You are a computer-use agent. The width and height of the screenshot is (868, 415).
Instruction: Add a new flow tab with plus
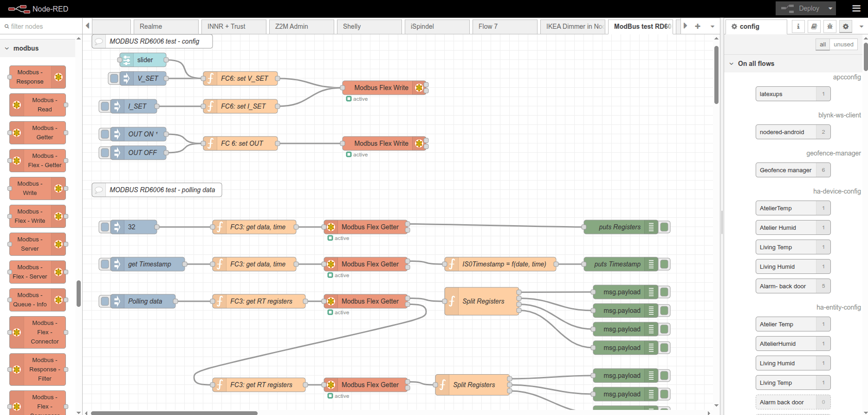pos(697,26)
